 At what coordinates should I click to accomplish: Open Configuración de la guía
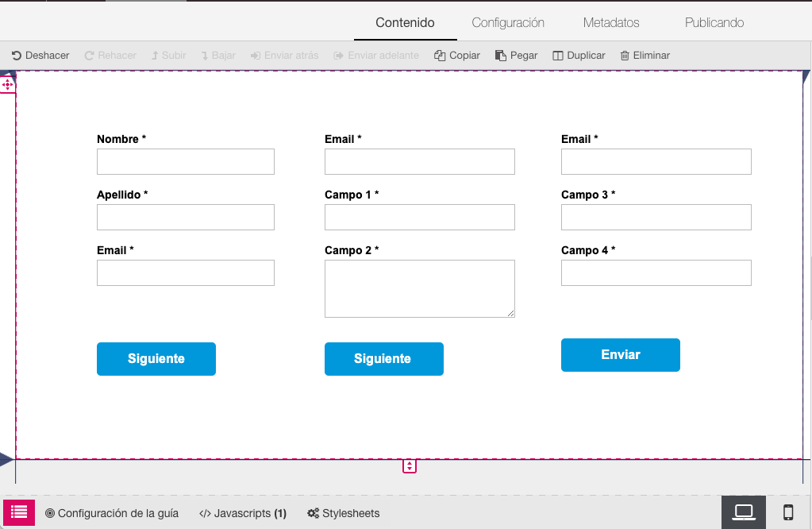point(112,513)
